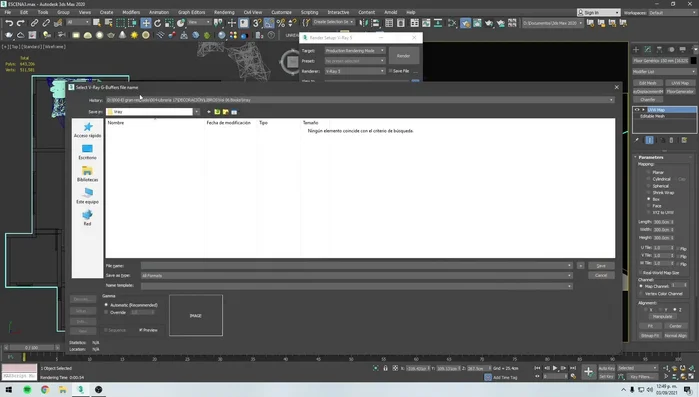Enable Real-World Map Size checkbox
699x397 pixels.
click(641, 273)
